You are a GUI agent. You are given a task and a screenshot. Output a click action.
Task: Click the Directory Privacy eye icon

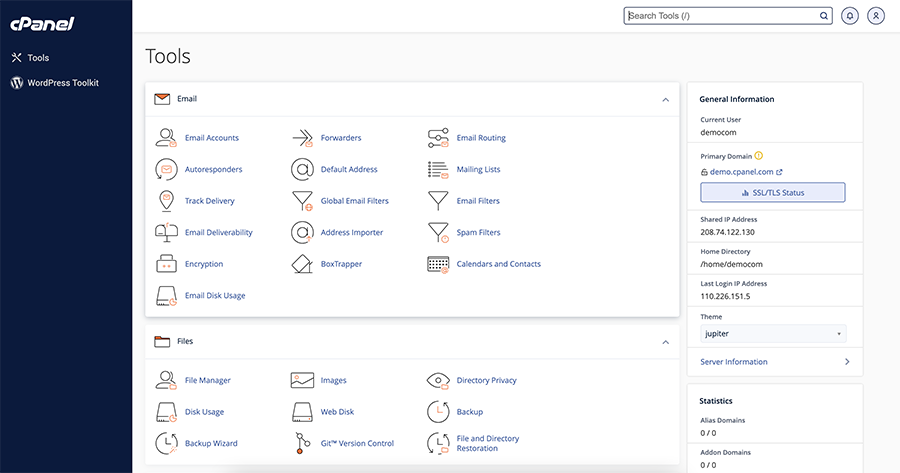tap(438, 380)
